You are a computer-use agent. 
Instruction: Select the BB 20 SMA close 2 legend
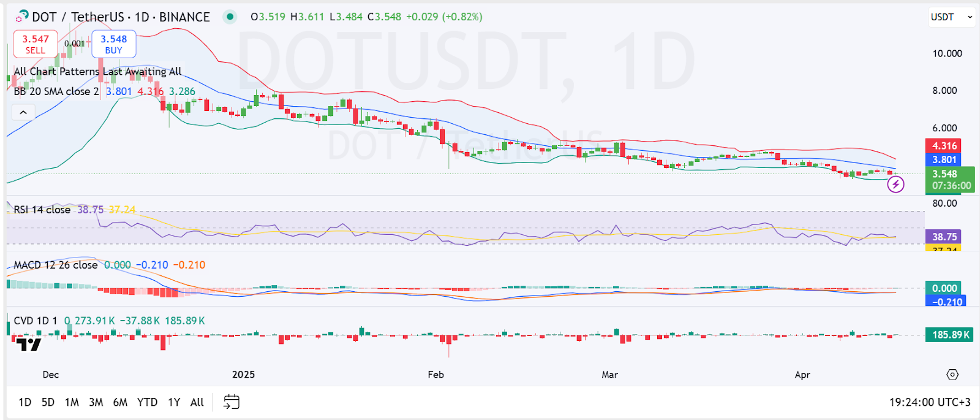(x=56, y=91)
